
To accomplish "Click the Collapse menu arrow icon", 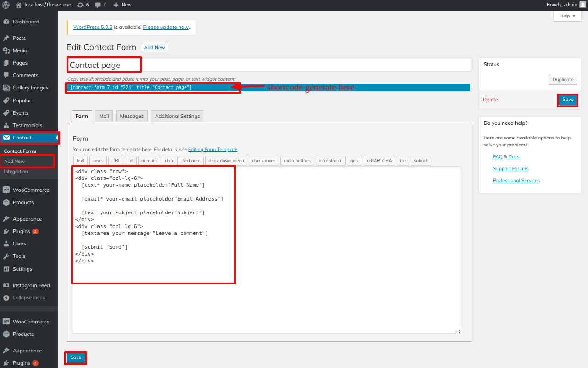I will tap(6, 297).
